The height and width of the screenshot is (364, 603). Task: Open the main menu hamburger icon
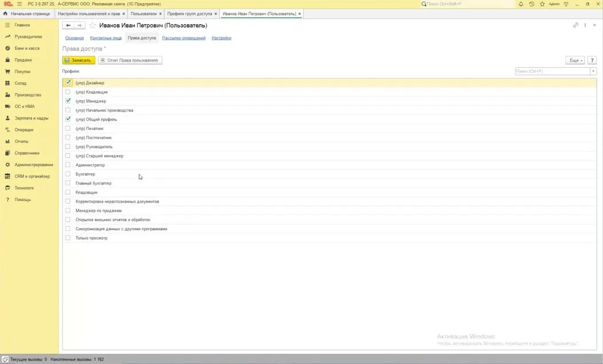(x=20, y=4)
